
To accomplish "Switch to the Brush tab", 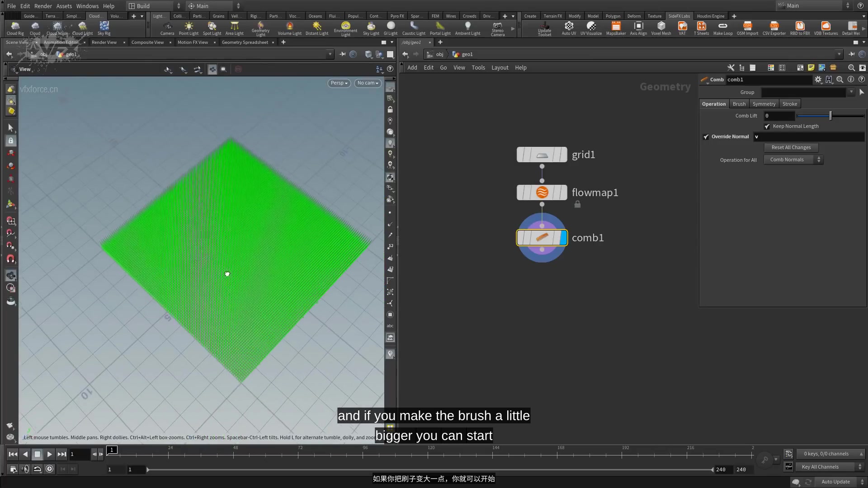I will pos(739,103).
